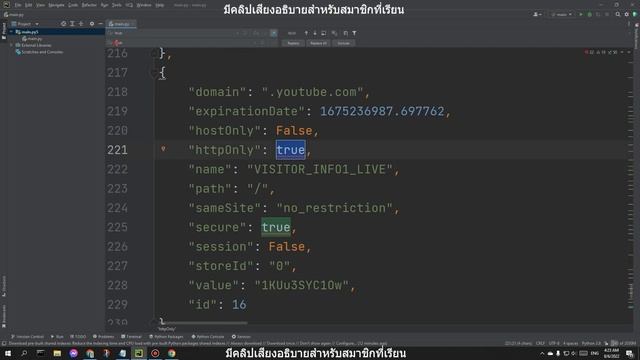This screenshot has height=360, width=640.
Task: Open the View menu
Action: [40, 5]
